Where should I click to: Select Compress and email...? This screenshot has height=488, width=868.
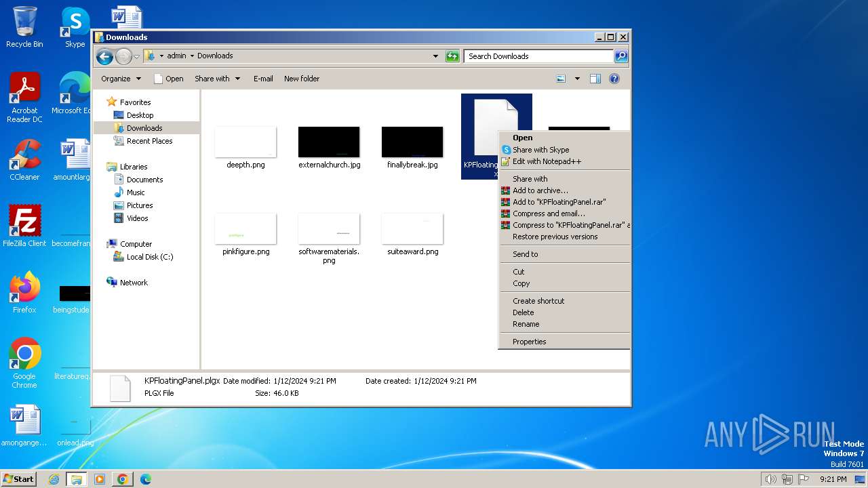pos(549,213)
